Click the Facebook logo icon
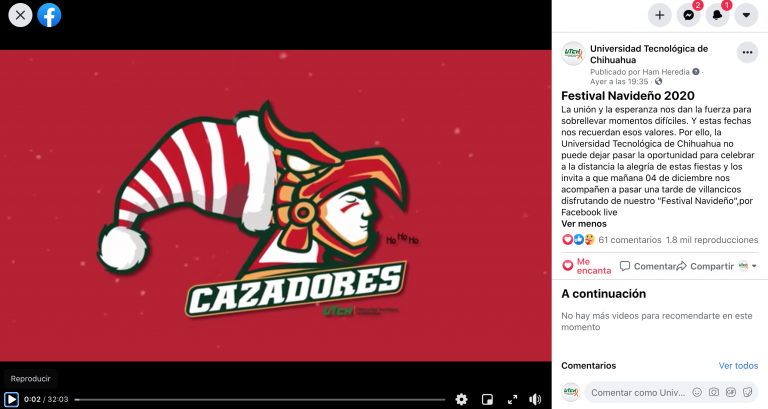This screenshot has width=768, height=409. 49,15
